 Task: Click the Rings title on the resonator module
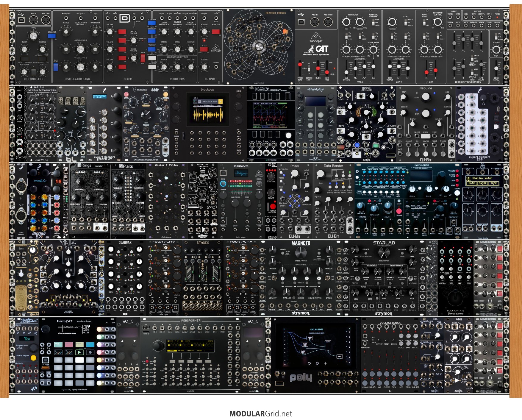[x=84, y=165]
